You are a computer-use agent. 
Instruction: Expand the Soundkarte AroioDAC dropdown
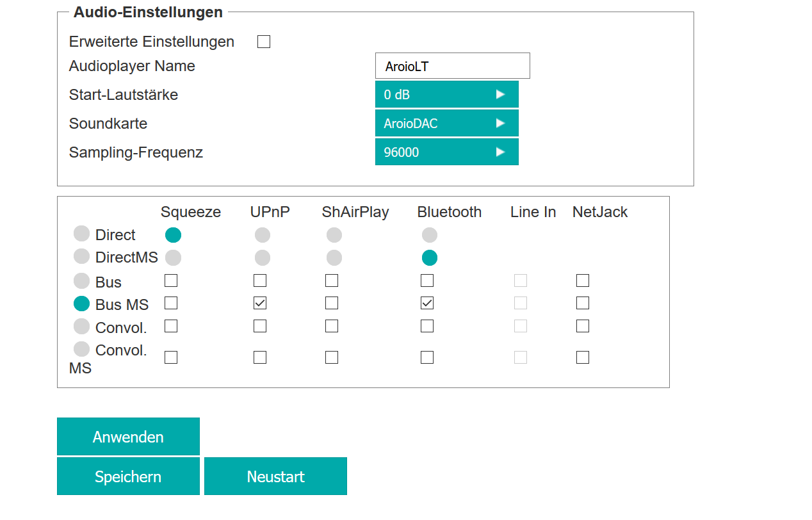pyautogui.click(x=446, y=124)
